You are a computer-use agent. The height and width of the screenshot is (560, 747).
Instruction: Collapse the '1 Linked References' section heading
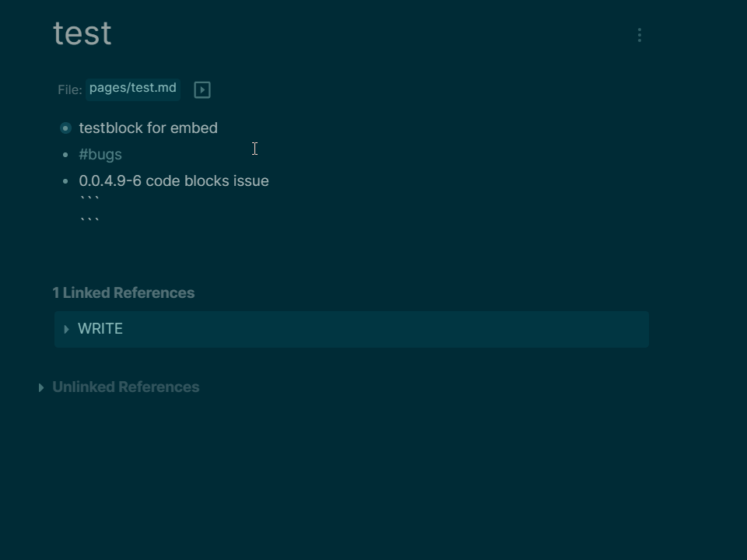(x=123, y=292)
